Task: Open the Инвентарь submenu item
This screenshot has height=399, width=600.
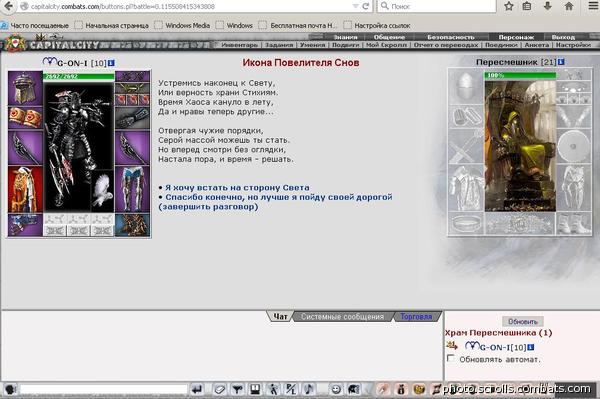Action: coord(240,45)
